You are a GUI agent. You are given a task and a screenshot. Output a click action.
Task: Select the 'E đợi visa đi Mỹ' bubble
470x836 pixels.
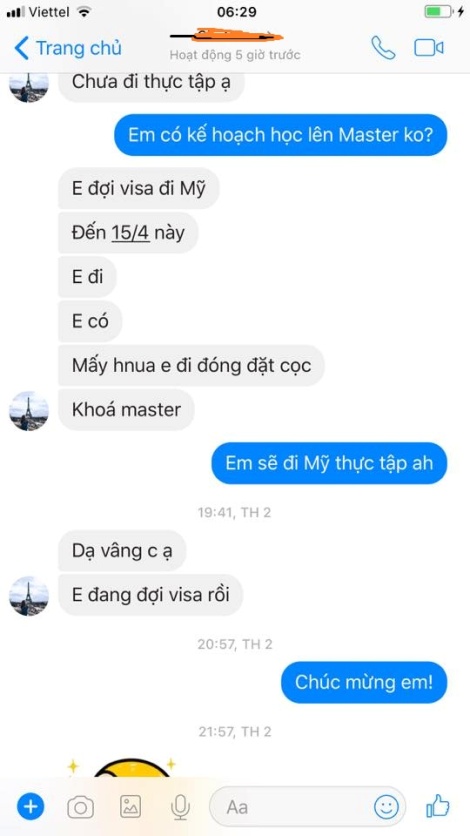pyautogui.click(x=139, y=189)
